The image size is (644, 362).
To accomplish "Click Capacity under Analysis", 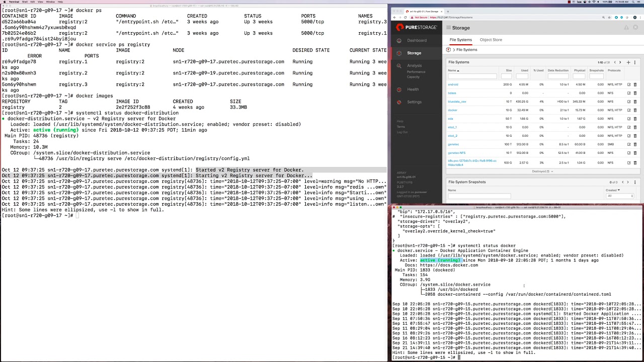I will (x=413, y=77).
